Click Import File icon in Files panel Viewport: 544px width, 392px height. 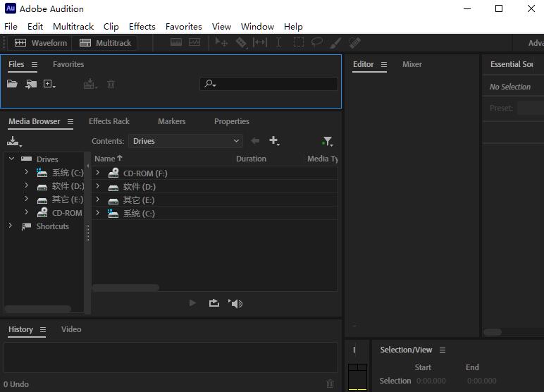coord(31,84)
